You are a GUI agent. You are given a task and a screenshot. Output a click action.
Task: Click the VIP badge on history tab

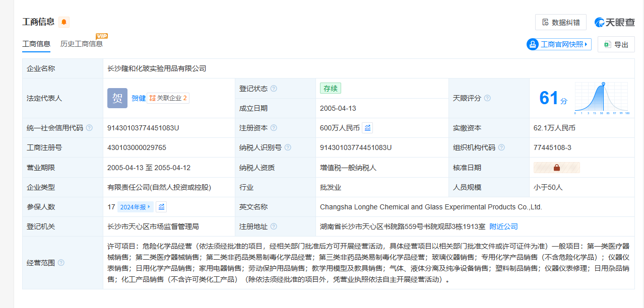(x=102, y=36)
